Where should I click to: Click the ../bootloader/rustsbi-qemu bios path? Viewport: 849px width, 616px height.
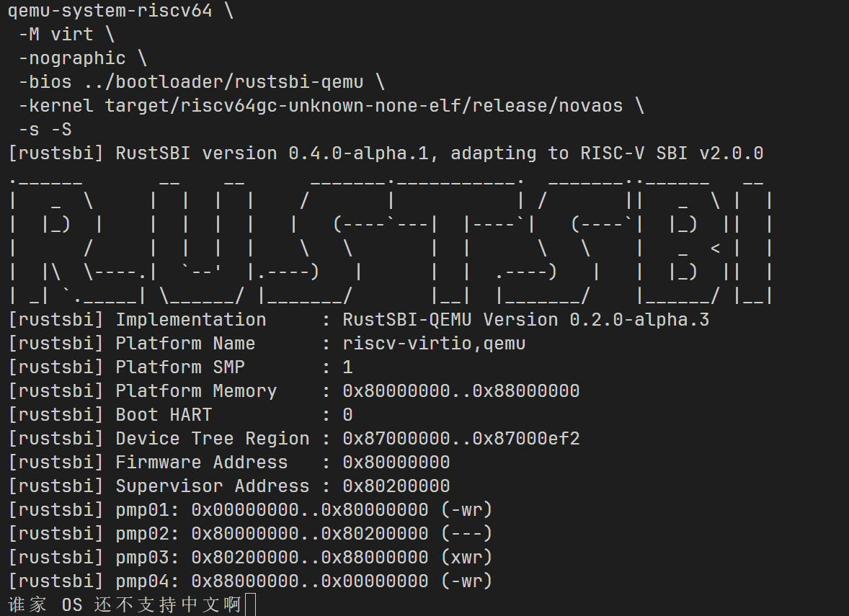tap(229, 82)
